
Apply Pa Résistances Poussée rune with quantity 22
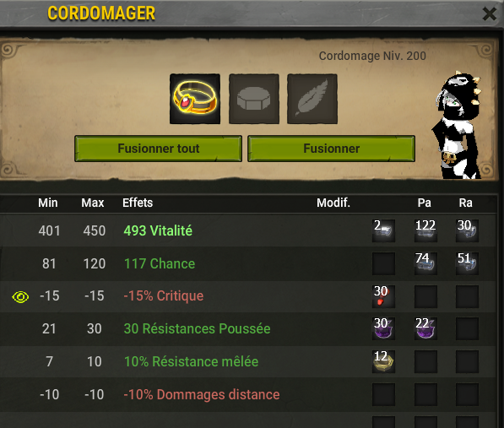(x=425, y=328)
